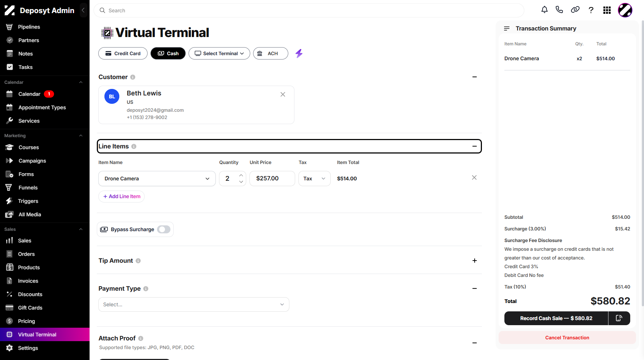Remove customer Beth Lewis with the X
The image size is (644, 360).
coord(283,94)
